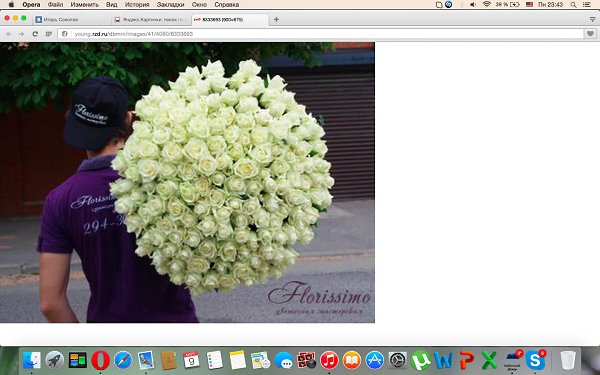This screenshot has height=375, width=600.
Task: Open Safari compass icon in Dock
Action: pos(123,360)
